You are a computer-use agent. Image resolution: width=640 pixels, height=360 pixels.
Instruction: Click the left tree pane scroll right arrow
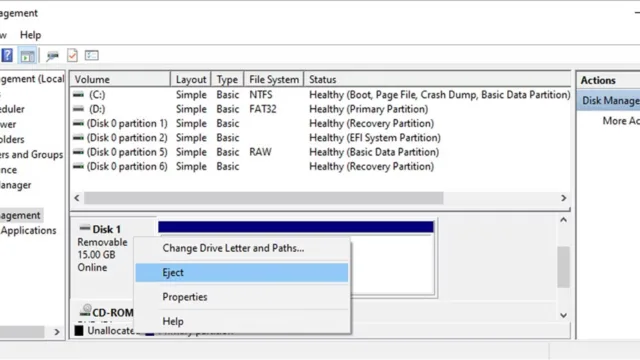coord(57,332)
